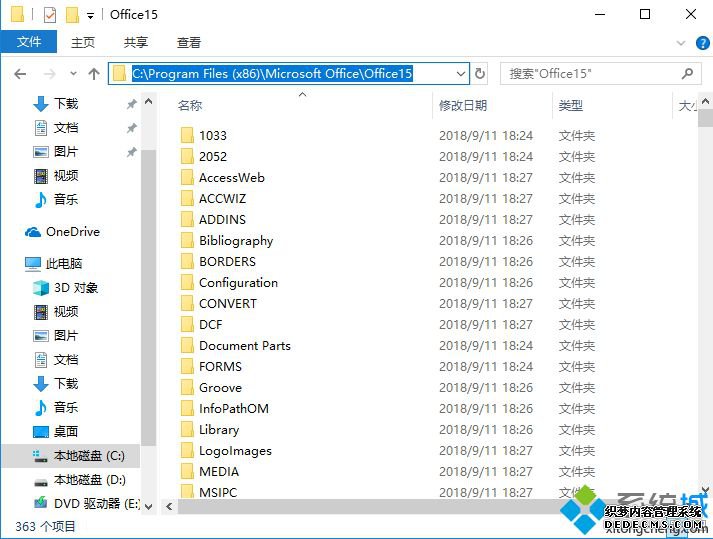Click the magnifier search icon
The height and width of the screenshot is (539, 713).
pyautogui.click(x=688, y=74)
